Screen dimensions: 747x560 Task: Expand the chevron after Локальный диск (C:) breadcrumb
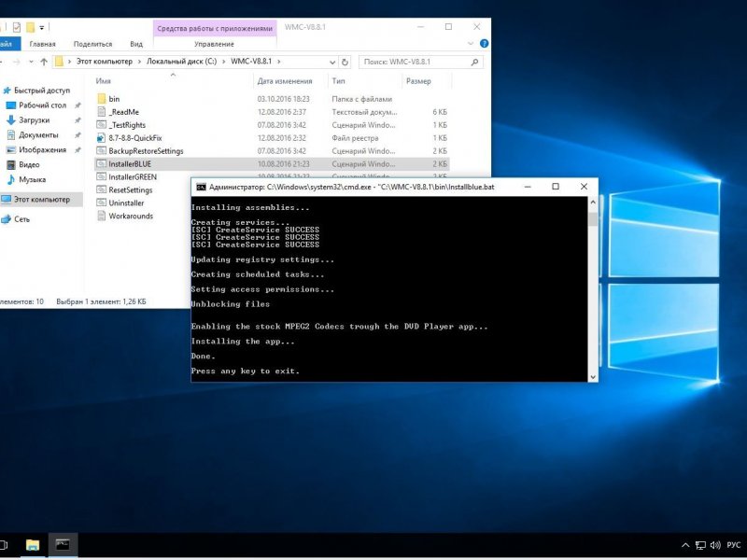pos(224,62)
